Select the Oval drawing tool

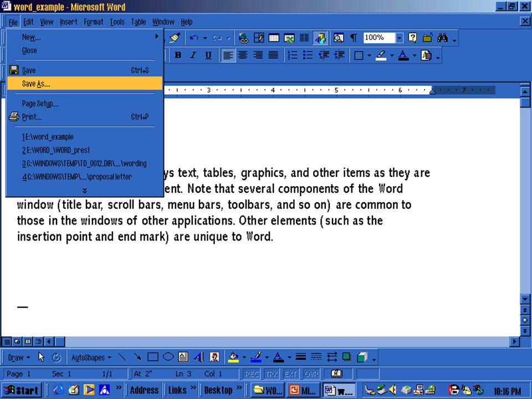coord(168,357)
